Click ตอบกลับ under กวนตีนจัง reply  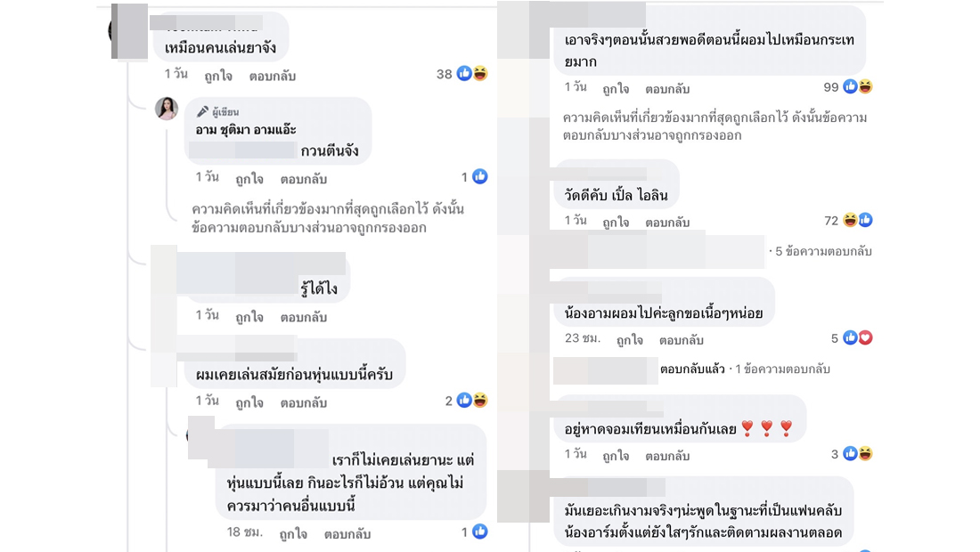pos(304,178)
